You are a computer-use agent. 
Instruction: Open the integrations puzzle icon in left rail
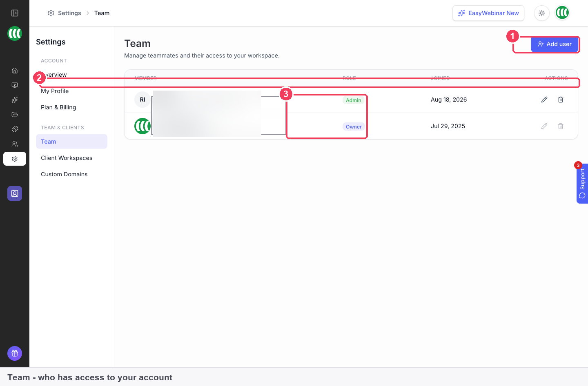pos(15,129)
